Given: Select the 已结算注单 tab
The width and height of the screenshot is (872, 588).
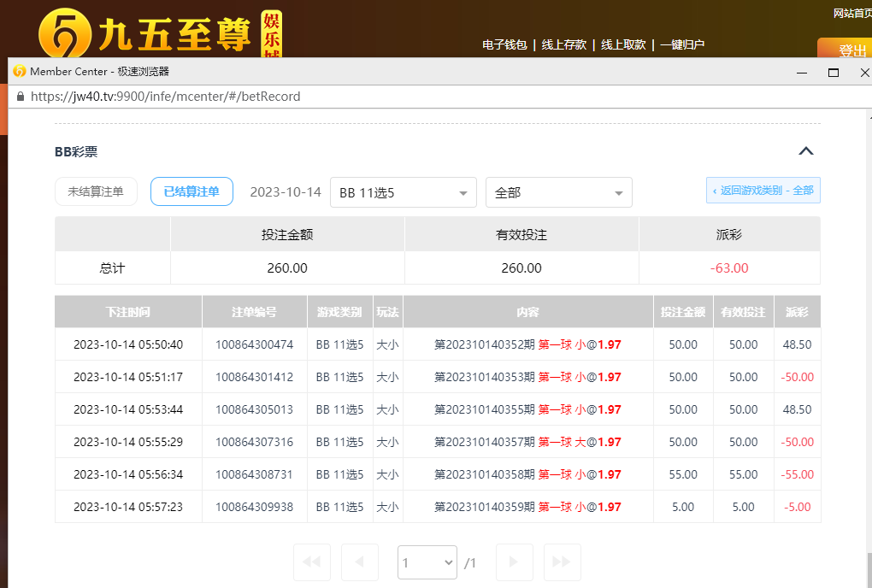Looking at the screenshot, I should click(x=191, y=192).
